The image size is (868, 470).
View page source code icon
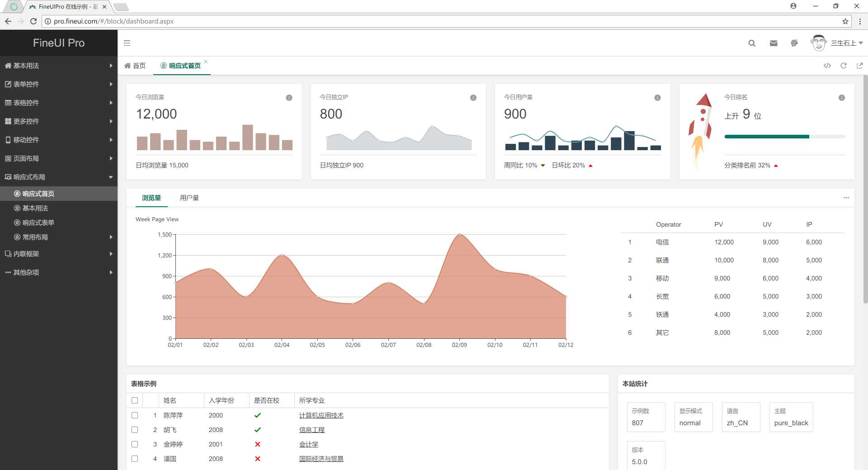coord(827,66)
